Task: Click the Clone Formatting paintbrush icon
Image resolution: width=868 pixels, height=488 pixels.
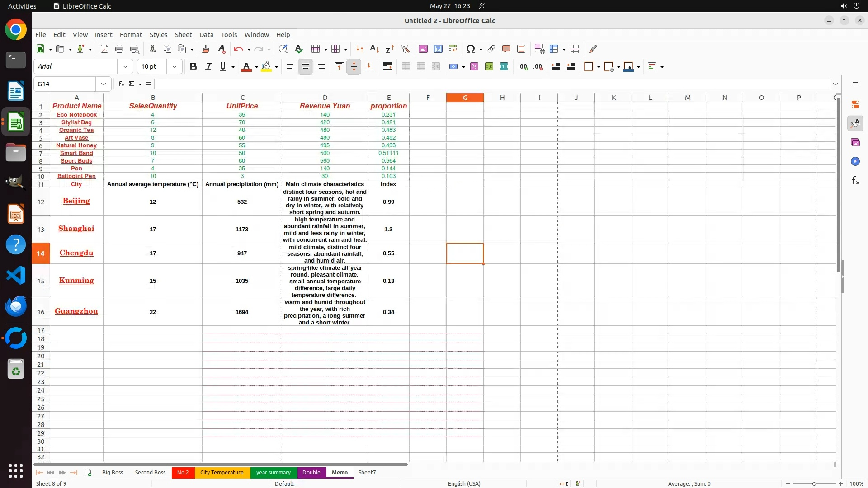Action: 206,49
